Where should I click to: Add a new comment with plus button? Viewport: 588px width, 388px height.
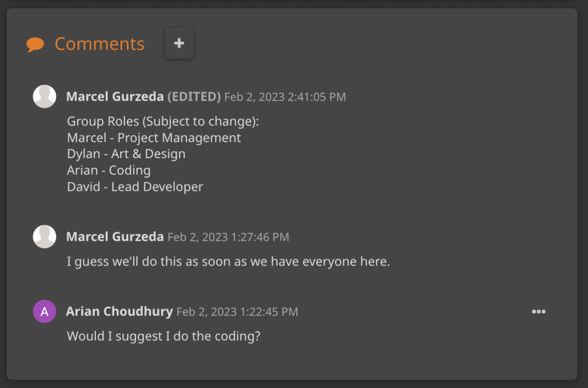click(x=179, y=43)
